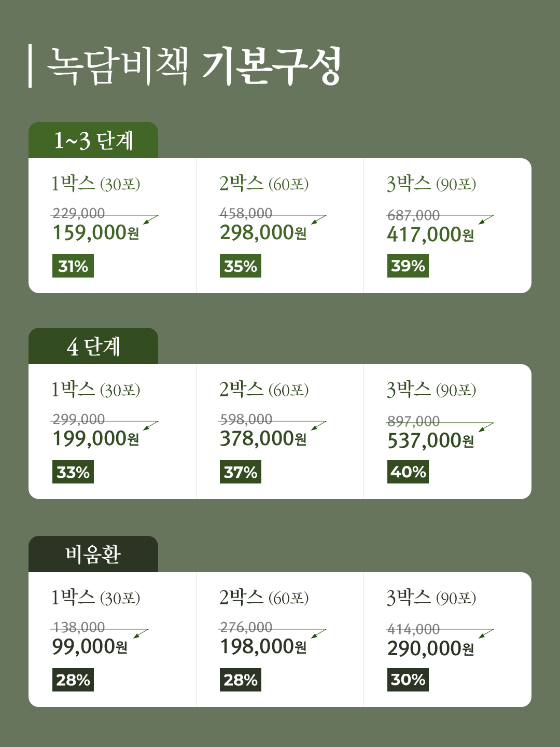560x747 pixels.
Task: Choose the 99,000원 비움환 price
Action: pyautogui.click(x=90, y=647)
